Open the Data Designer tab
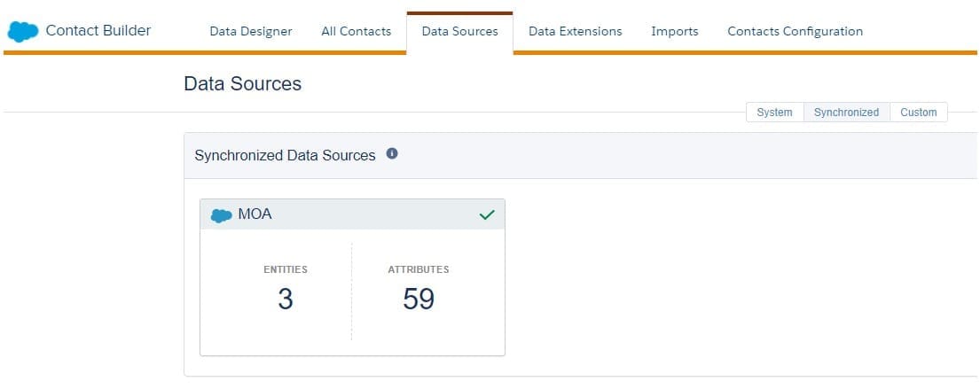Viewport: 980px width, 389px height. click(251, 31)
